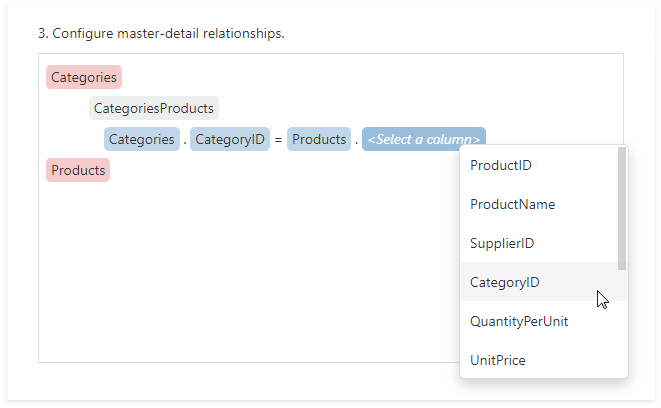This screenshot has height=408, width=661.
Task: Open the blue Products table selector
Action: [319, 139]
